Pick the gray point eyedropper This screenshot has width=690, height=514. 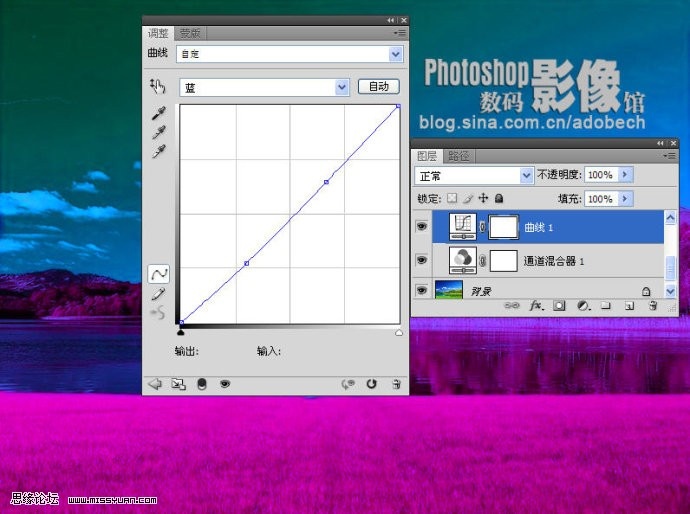tap(159, 132)
